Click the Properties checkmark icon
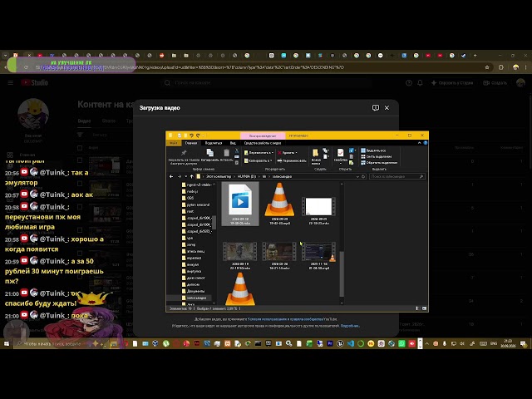The height and width of the screenshot is (399, 532). click(x=340, y=153)
